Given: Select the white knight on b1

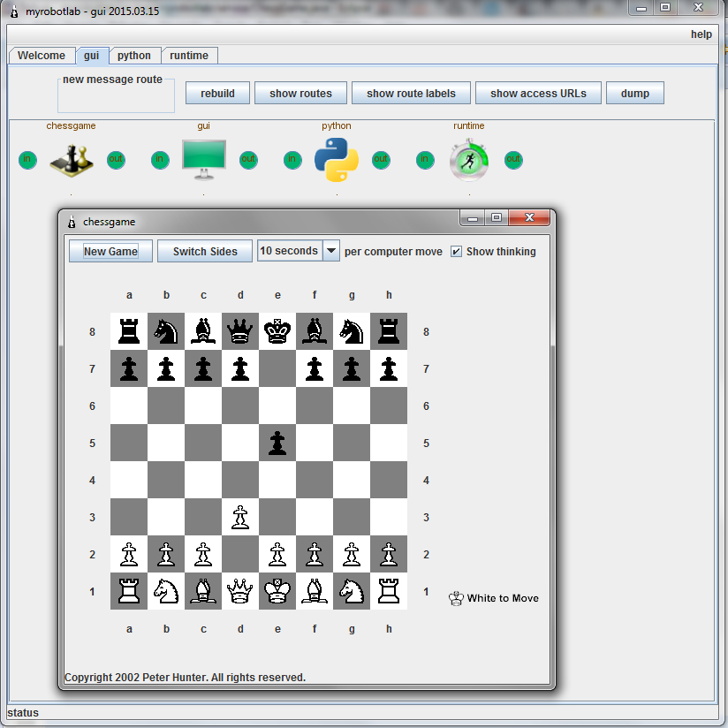Looking at the screenshot, I should 166,591.
